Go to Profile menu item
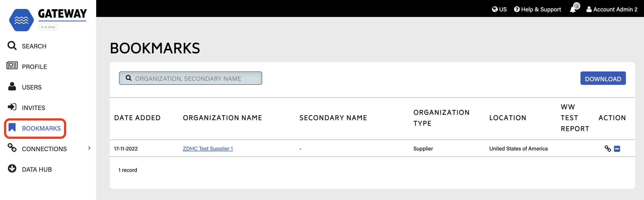The width and height of the screenshot is (644, 200). pyautogui.click(x=34, y=67)
